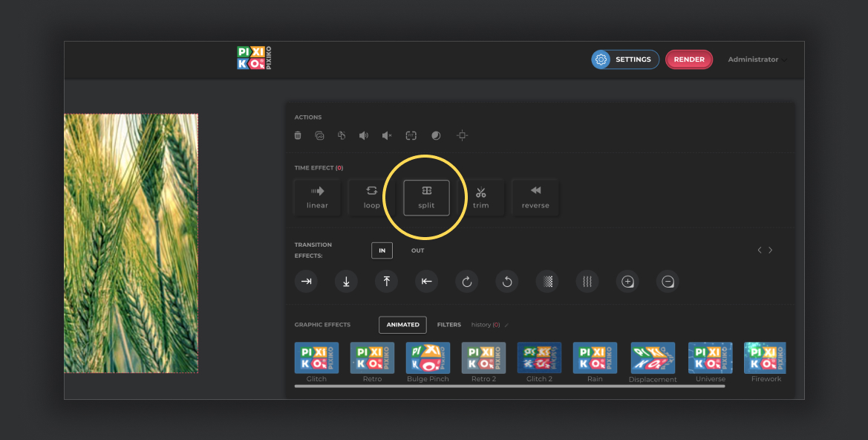Apply the Glitch effect thumbnail
The width and height of the screenshot is (868, 440).
pyautogui.click(x=316, y=358)
